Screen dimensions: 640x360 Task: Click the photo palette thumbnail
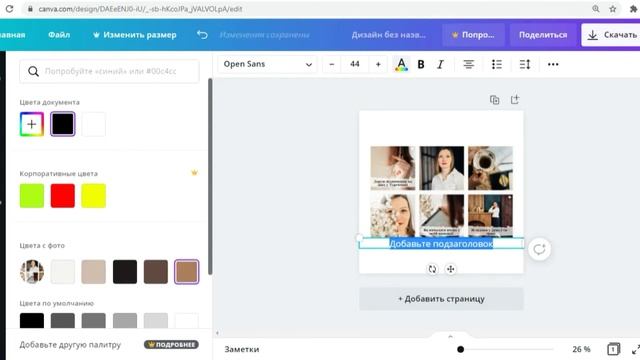point(32,271)
